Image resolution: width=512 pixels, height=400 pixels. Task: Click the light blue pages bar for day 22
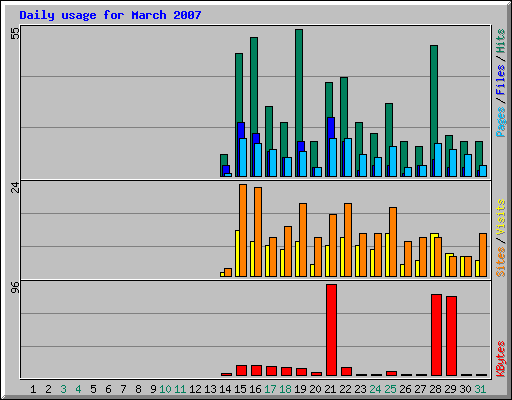point(348,157)
